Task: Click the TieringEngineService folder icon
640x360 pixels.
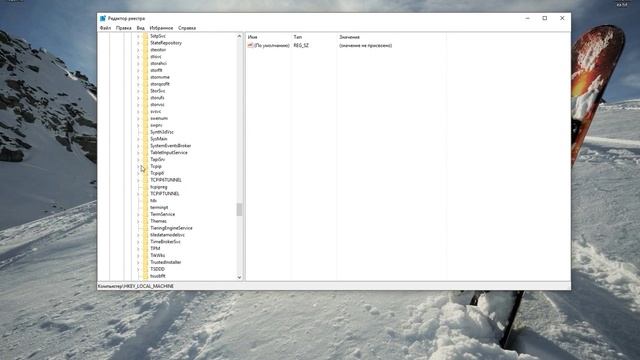Action: pos(146,228)
